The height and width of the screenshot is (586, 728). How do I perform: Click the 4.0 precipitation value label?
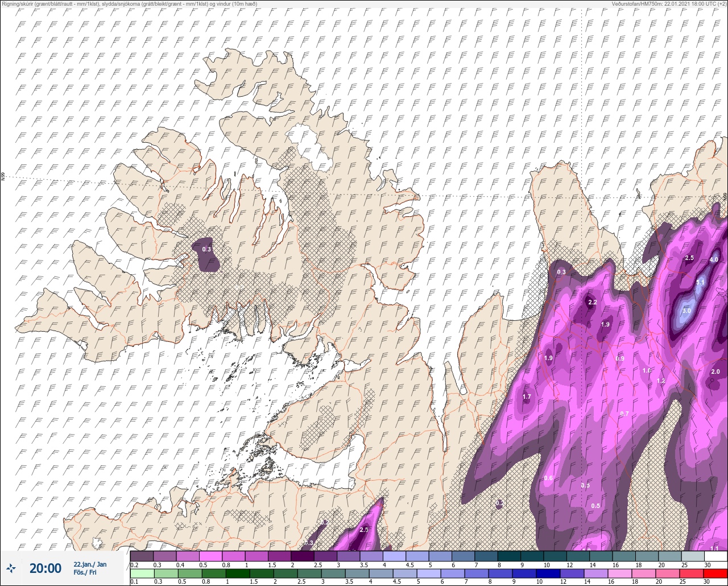pyautogui.click(x=714, y=260)
